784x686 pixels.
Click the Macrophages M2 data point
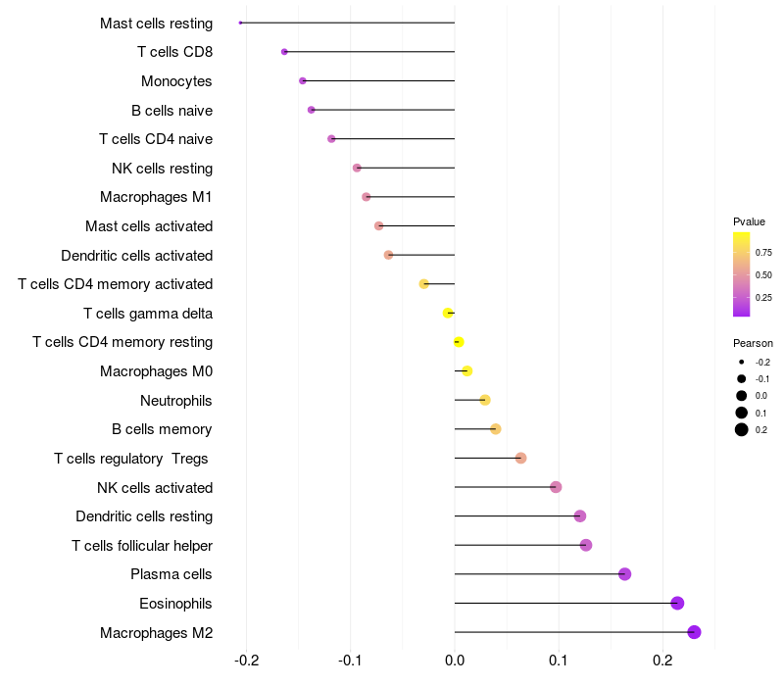click(x=694, y=632)
